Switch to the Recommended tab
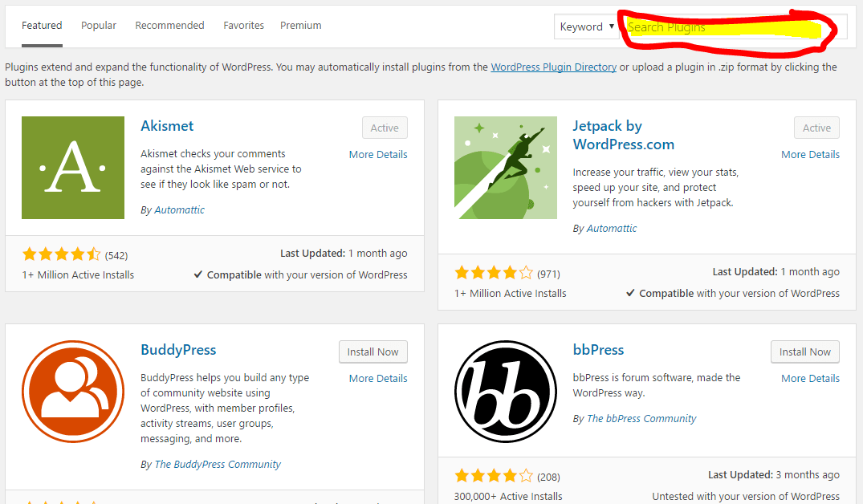Screen dimensions: 863x504 tap(169, 26)
